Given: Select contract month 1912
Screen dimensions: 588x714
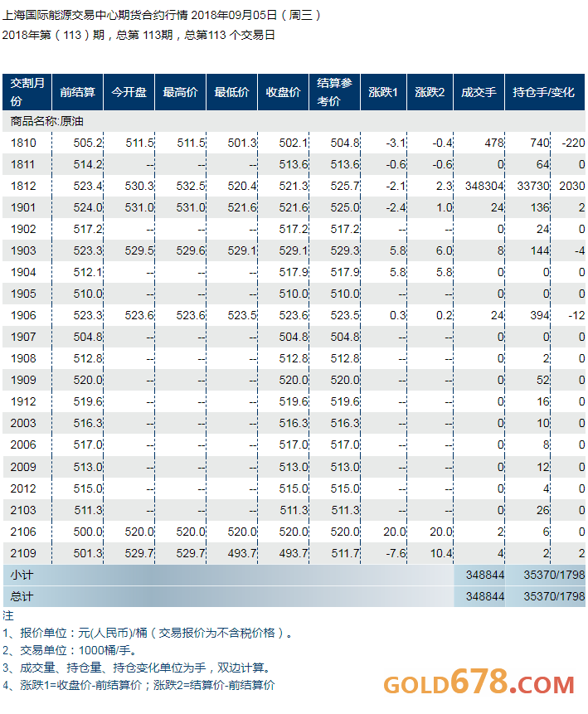Looking at the screenshot, I should point(23,401).
